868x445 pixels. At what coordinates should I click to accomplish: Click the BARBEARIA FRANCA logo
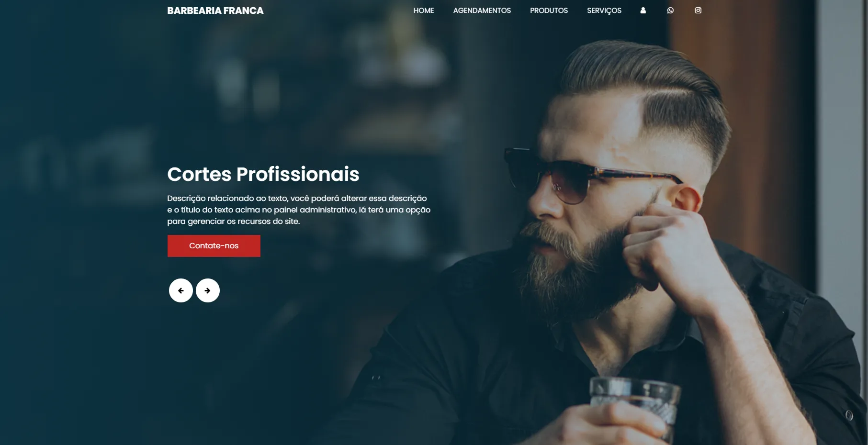[x=215, y=11]
